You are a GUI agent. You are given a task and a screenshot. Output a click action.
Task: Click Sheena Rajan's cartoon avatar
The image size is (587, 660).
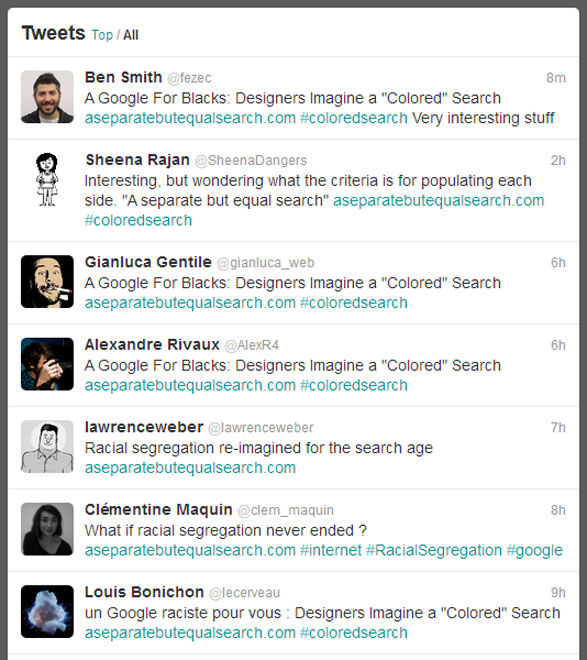point(47,179)
